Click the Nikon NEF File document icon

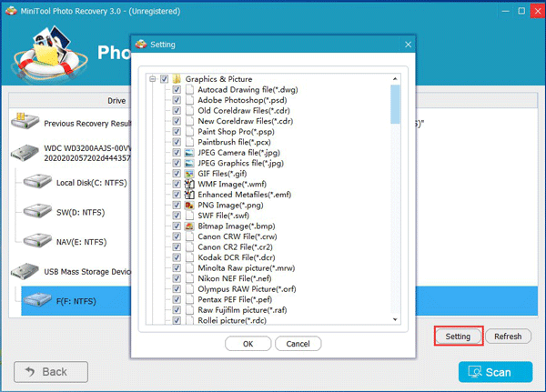click(190, 278)
